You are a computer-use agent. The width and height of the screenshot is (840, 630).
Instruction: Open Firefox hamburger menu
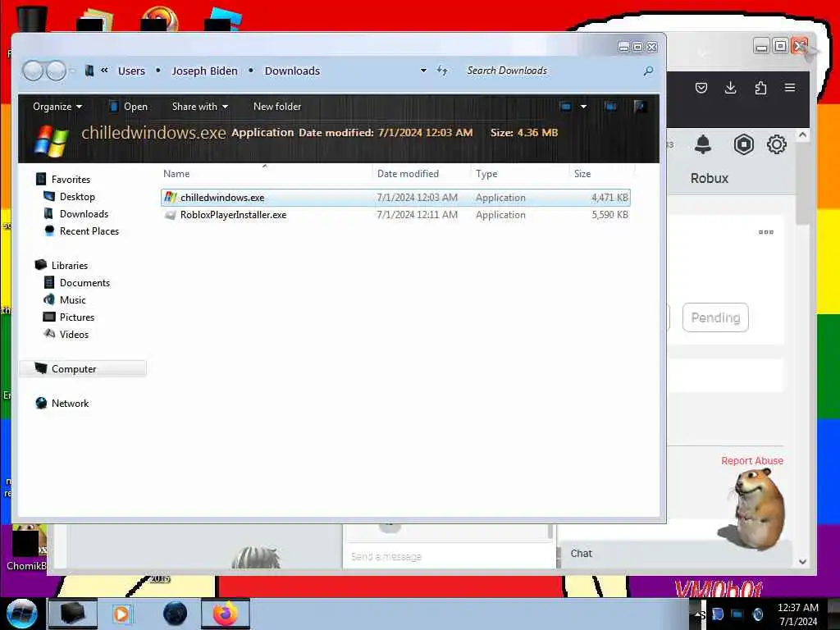[x=790, y=88]
